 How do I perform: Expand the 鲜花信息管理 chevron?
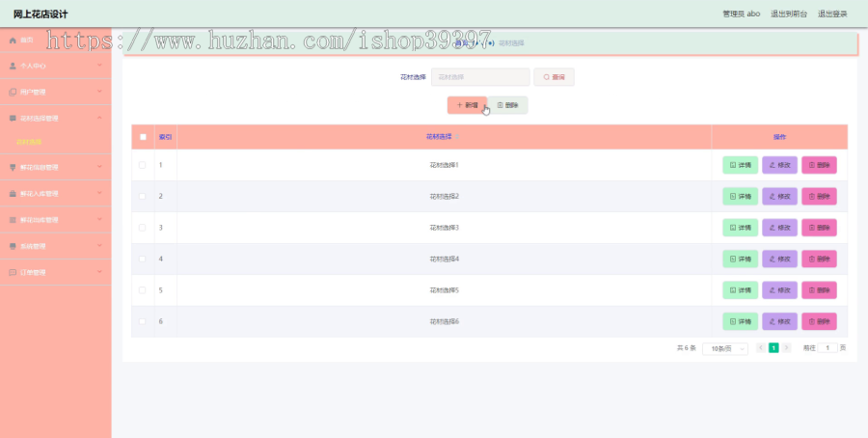tap(99, 167)
